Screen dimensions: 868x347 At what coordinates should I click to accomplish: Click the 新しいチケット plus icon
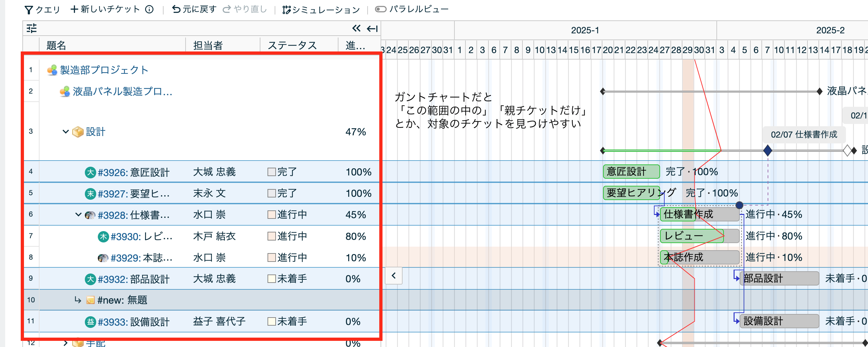pos(74,9)
